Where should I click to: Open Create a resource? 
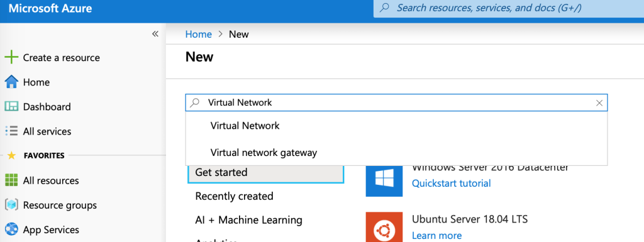click(x=61, y=57)
